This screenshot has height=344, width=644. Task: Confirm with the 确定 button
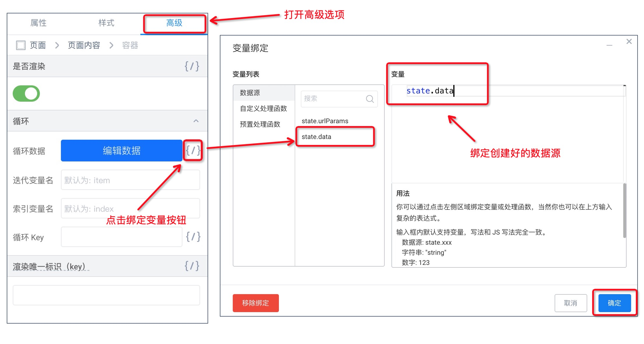point(615,303)
